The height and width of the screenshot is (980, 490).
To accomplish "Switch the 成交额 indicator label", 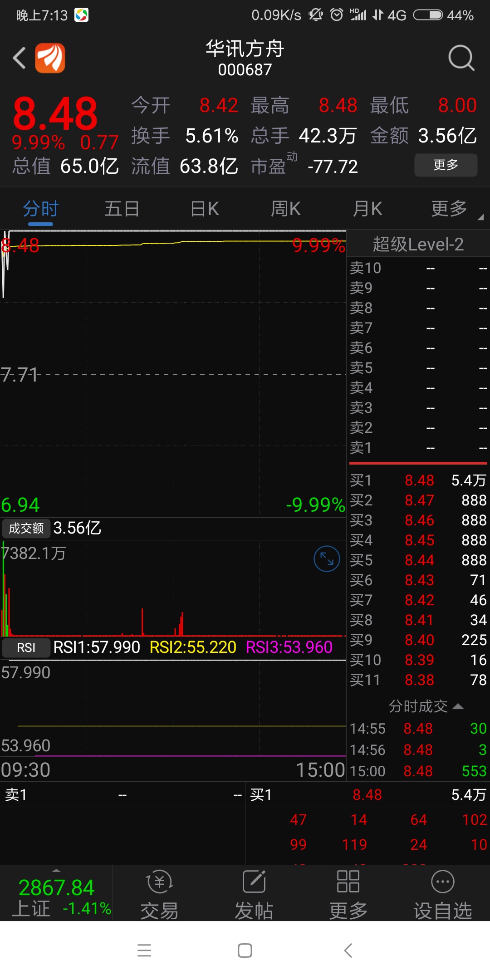I will point(26,528).
